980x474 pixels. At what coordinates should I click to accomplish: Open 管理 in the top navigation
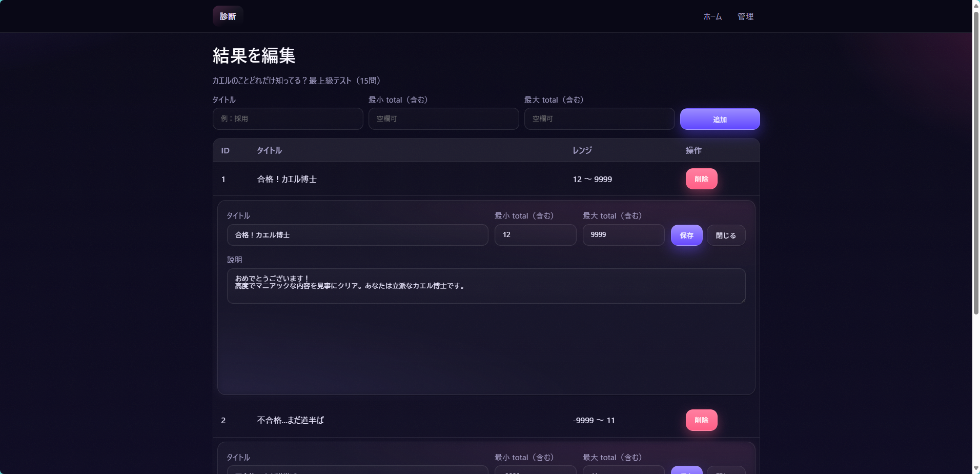(x=745, y=16)
